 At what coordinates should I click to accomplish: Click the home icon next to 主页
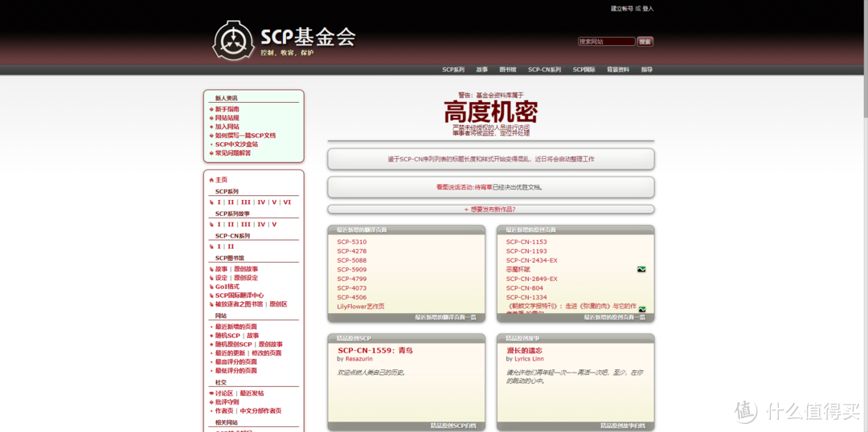211,180
